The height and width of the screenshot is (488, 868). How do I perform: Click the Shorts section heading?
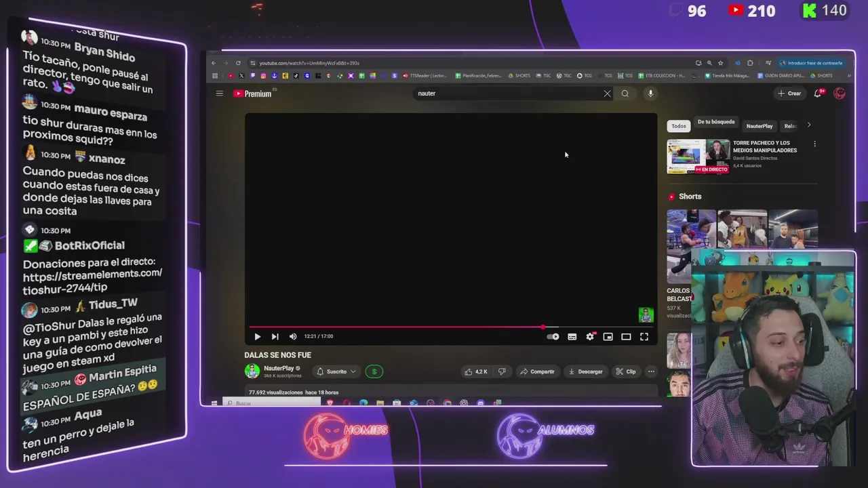pyautogui.click(x=690, y=197)
